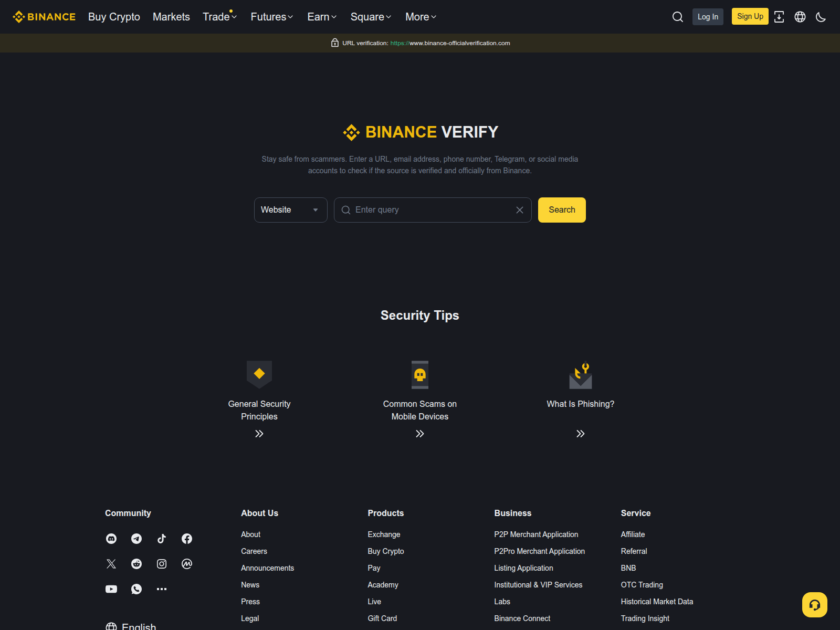Image resolution: width=840 pixels, height=630 pixels.
Task: Open the Labs footer link
Action: [502, 602]
